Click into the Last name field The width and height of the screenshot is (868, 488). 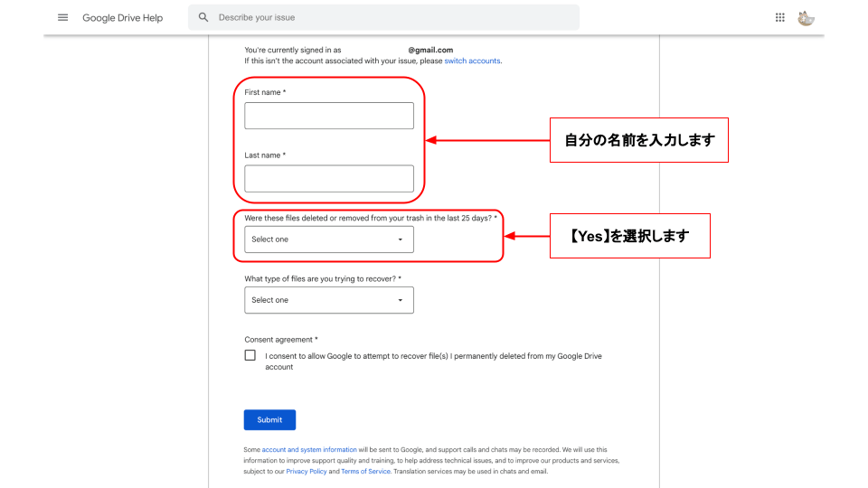tap(328, 178)
